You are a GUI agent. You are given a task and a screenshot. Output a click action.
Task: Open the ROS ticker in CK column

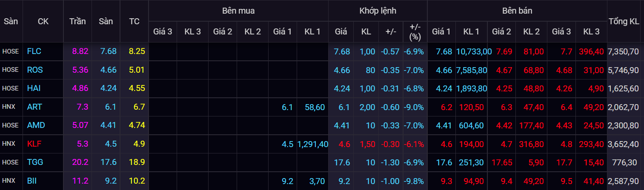point(35,70)
